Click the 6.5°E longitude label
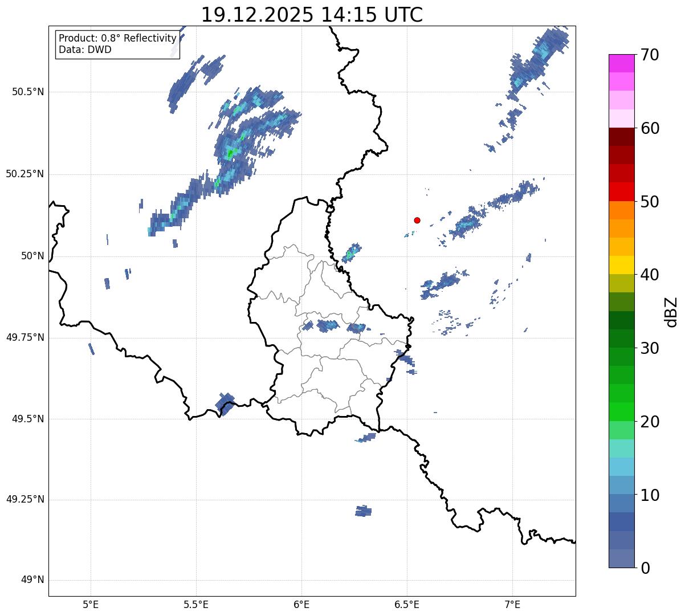The height and width of the screenshot is (616, 685). click(407, 604)
